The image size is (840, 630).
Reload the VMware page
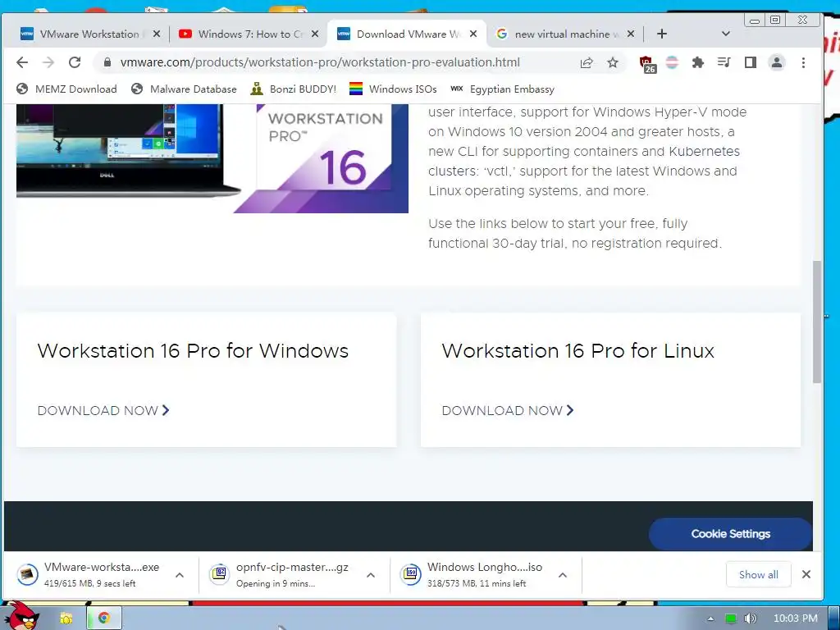[75, 62]
